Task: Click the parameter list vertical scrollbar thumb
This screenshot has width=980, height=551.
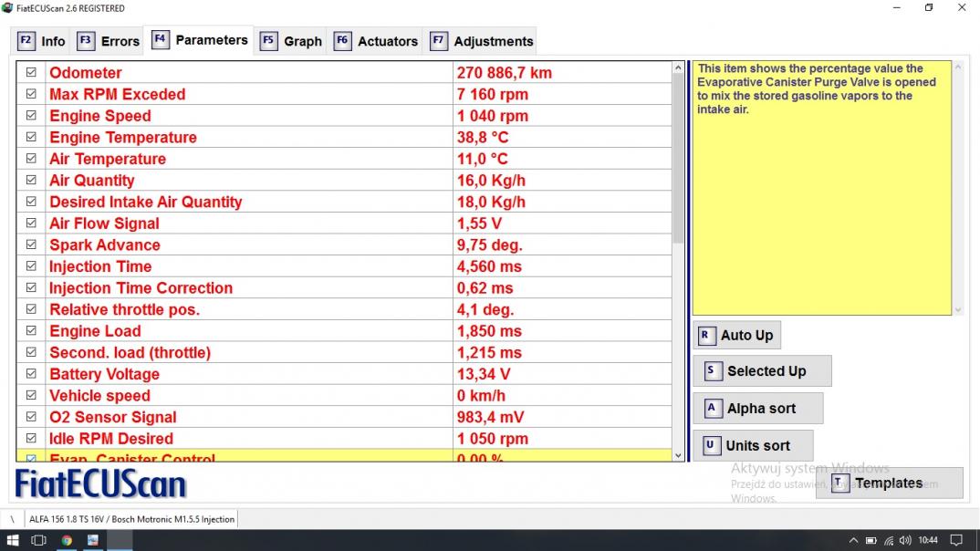Action: tap(677, 155)
